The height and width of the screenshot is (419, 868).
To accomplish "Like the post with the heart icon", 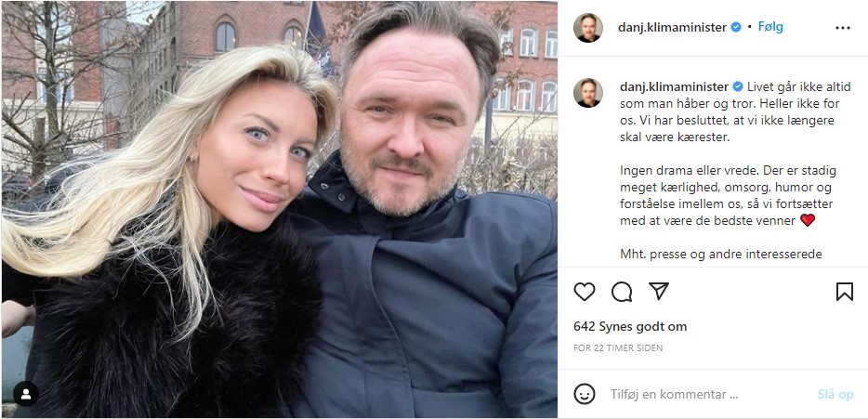I will tap(584, 291).
